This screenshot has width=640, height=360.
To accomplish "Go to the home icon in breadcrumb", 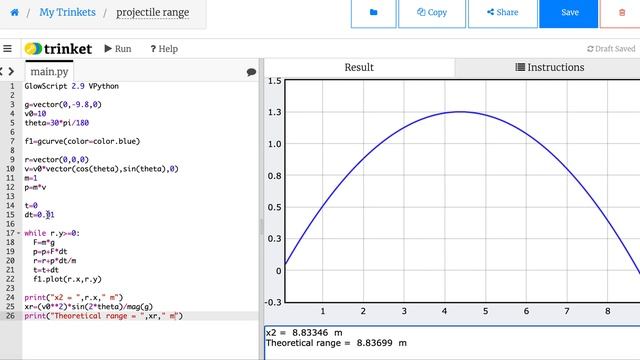I will coord(14,12).
